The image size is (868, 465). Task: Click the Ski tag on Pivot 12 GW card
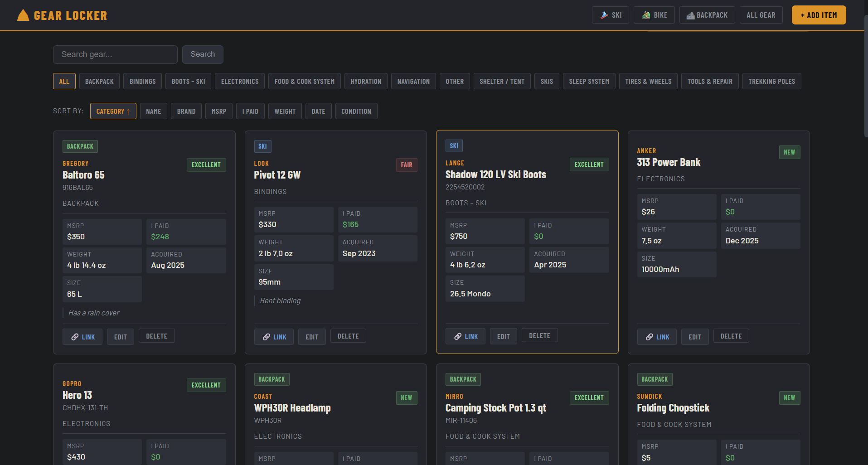tap(262, 146)
